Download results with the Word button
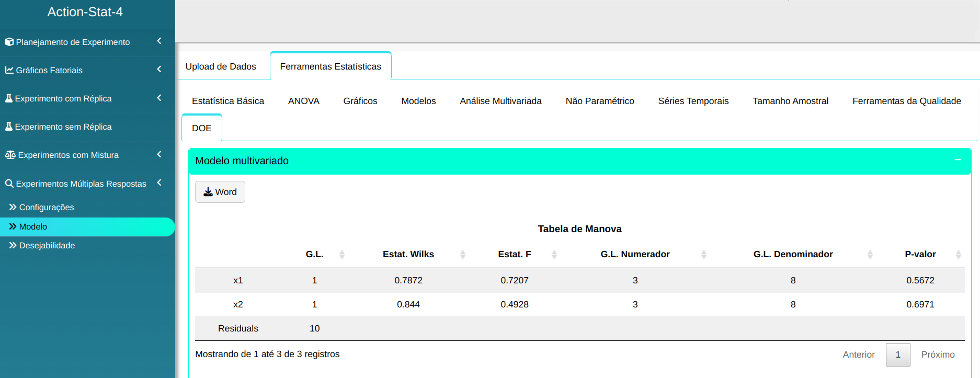Screen dimensions: 980x378 [x=220, y=192]
